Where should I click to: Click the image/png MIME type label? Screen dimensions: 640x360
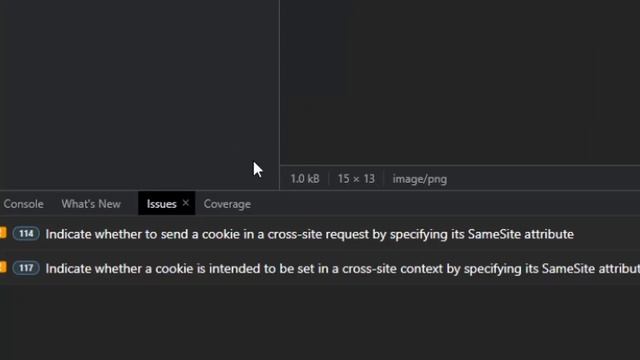click(420, 179)
